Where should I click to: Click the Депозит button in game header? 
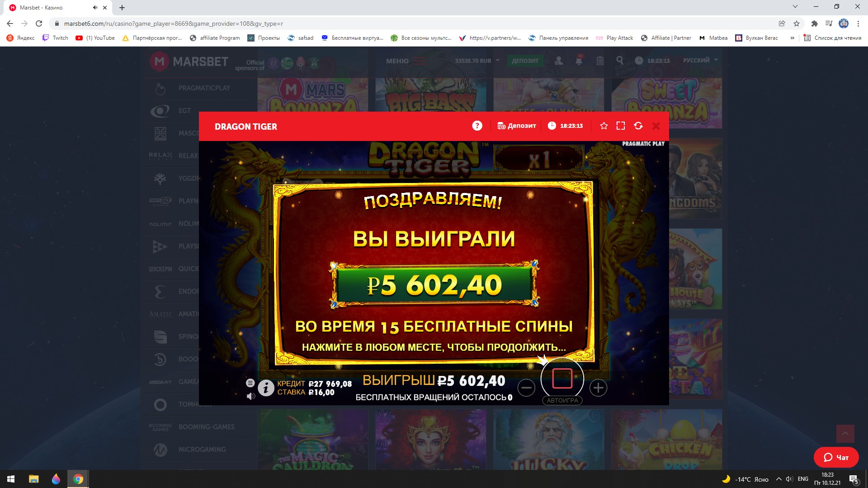coord(516,126)
